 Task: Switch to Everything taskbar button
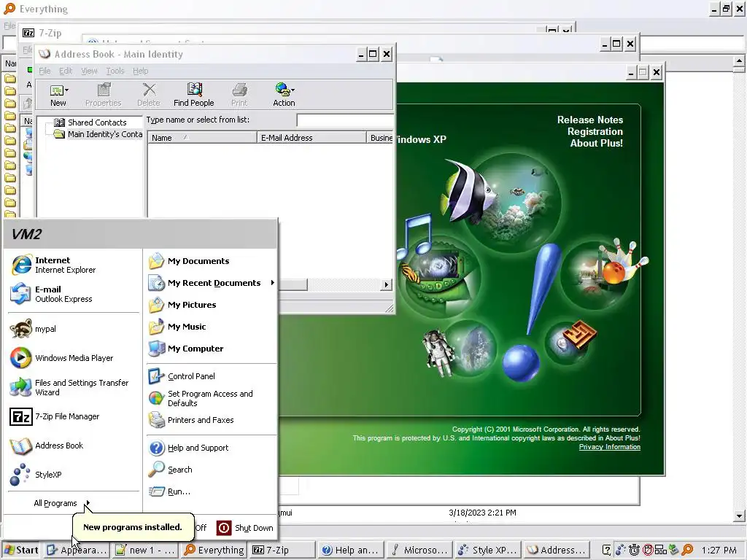click(214, 550)
